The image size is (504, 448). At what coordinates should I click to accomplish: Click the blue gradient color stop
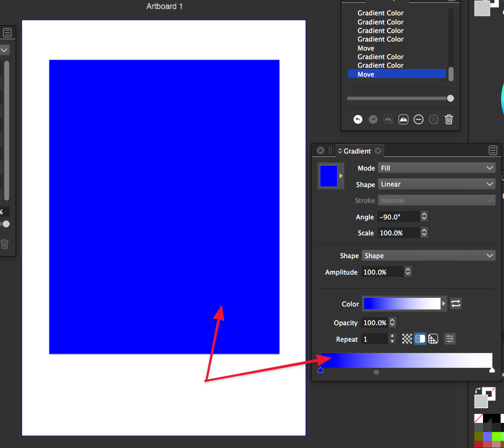click(320, 370)
